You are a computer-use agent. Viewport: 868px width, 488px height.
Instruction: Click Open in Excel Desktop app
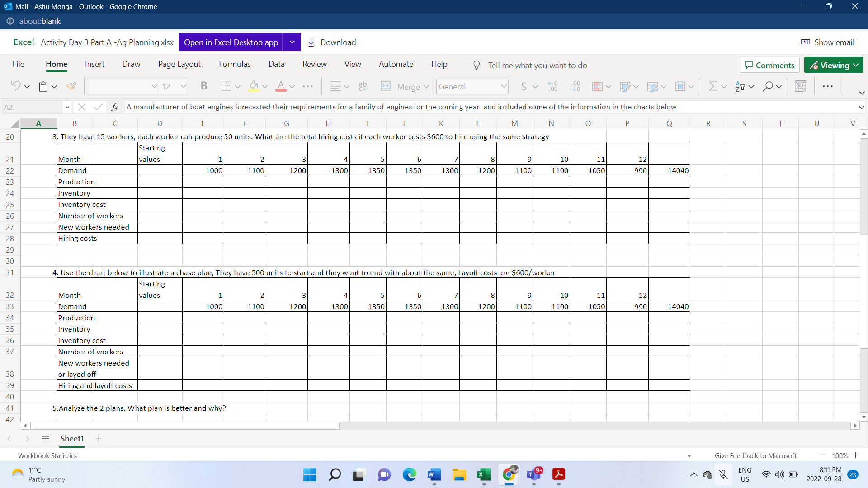(231, 42)
